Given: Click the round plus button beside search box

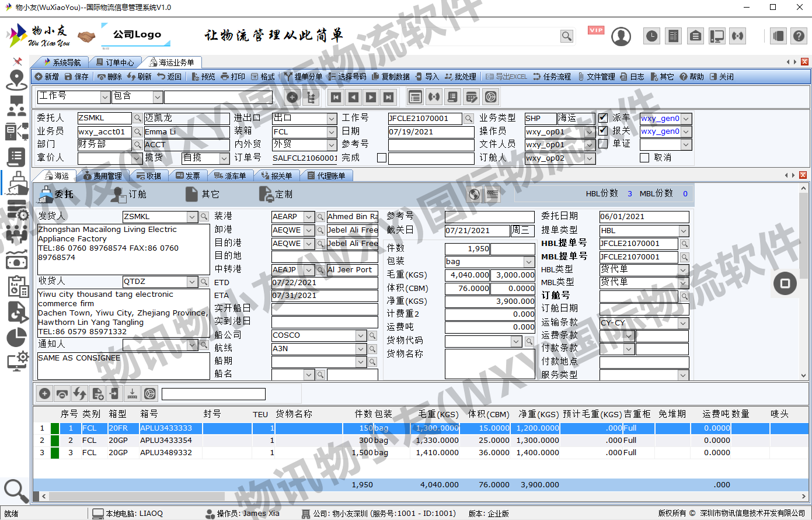Looking at the screenshot, I should click(292, 98).
